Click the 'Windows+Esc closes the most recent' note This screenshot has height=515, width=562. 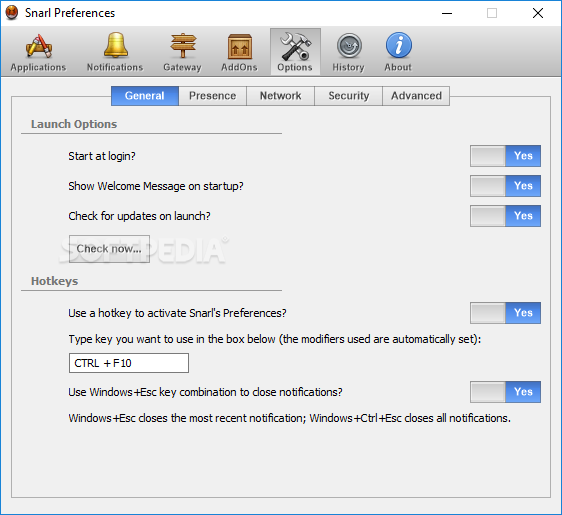pos(290,418)
